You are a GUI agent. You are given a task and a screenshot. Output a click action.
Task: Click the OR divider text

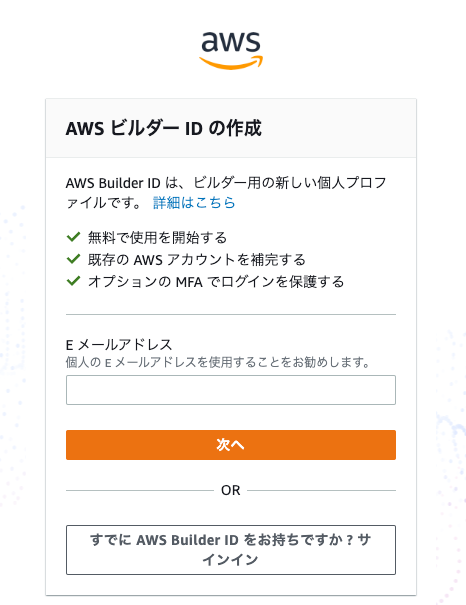[231, 490]
